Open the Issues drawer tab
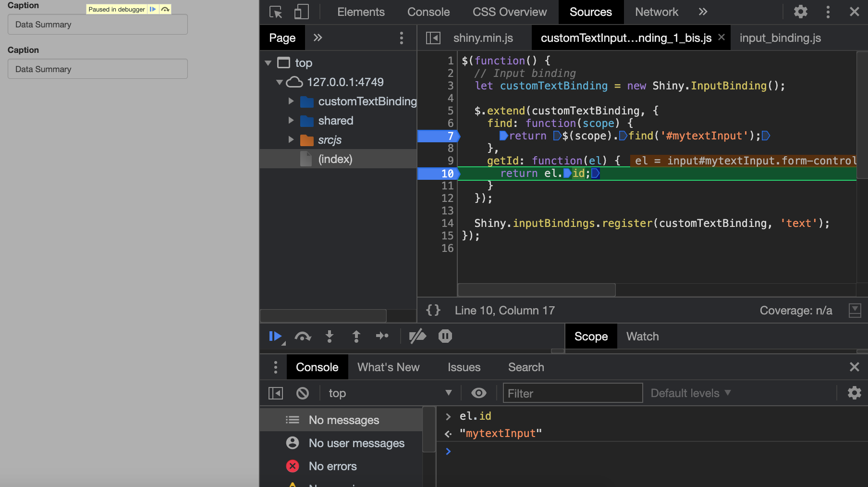This screenshot has width=868, height=487. 464,367
